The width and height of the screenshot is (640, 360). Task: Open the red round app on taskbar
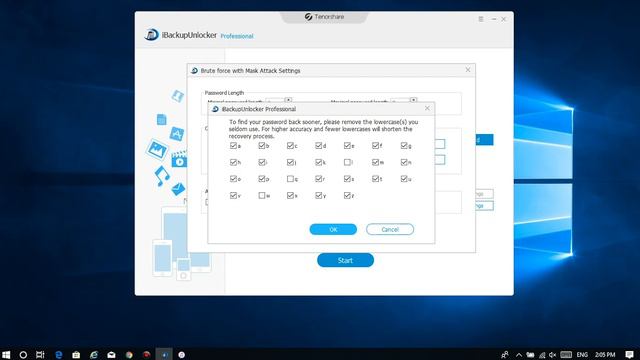click(147, 355)
